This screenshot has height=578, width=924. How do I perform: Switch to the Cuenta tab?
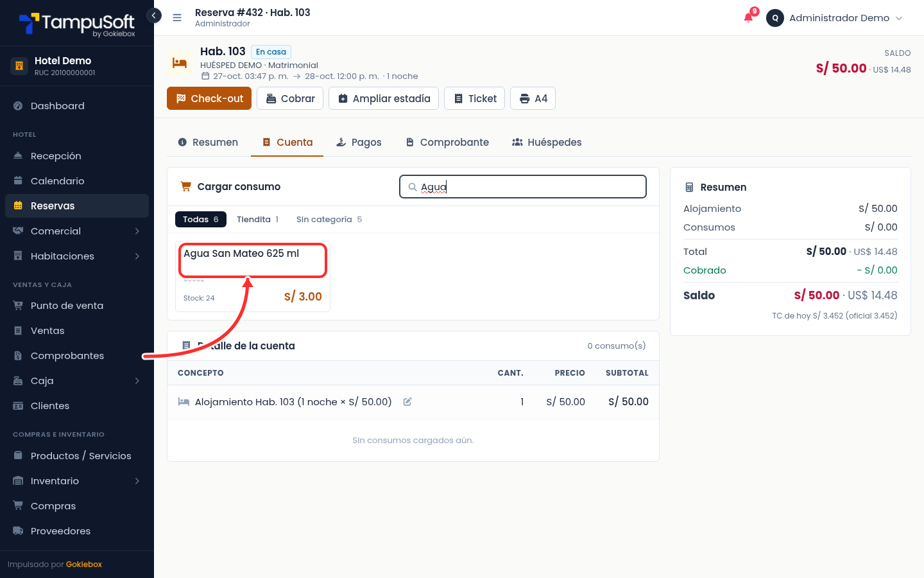287,143
